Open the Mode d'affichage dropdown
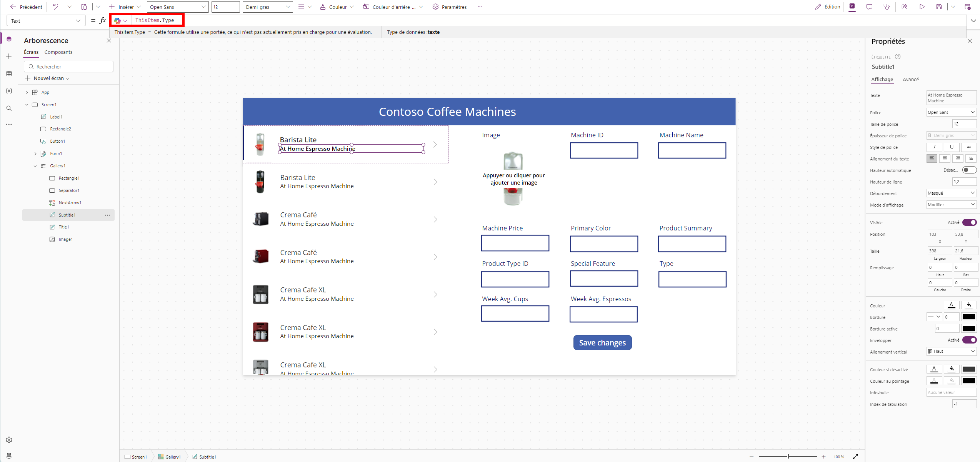980x462 pixels. pos(951,205)
